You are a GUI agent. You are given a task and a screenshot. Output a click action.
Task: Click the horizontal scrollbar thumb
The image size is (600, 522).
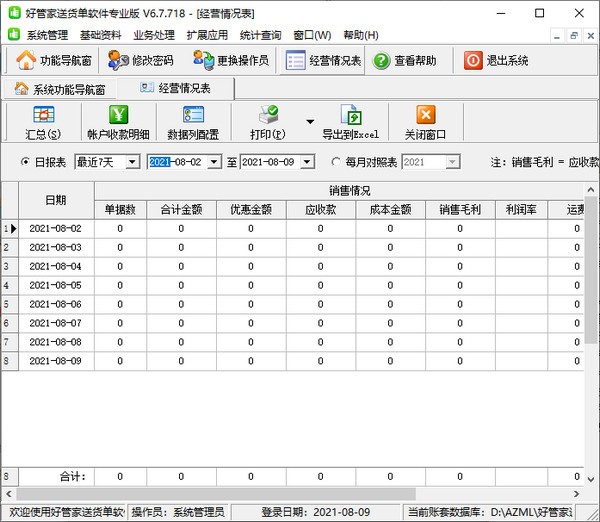tap(216, 494)
